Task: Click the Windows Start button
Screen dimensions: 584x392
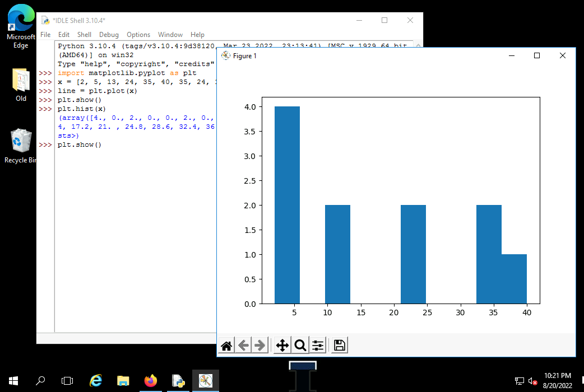Action: (13, 381)
